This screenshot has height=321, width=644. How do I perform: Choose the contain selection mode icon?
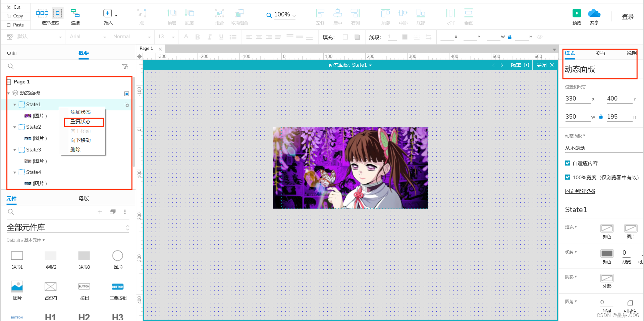(58, 13)
